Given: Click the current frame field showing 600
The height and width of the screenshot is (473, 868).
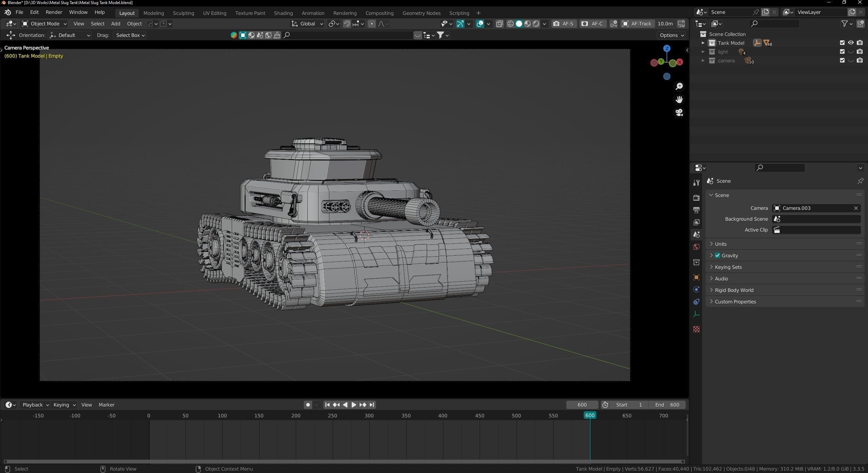Looking at the screenshot, I should (582, 405).
